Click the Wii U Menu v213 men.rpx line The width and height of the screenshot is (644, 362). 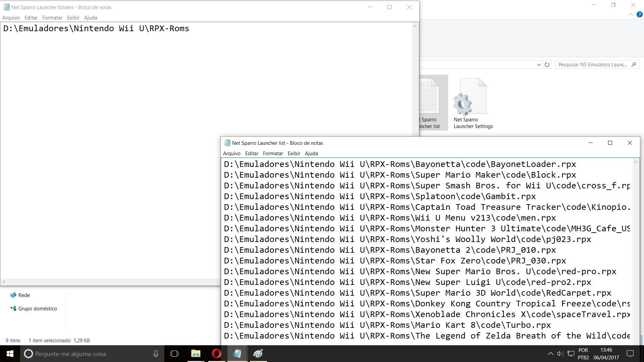(x=390, y=218)
